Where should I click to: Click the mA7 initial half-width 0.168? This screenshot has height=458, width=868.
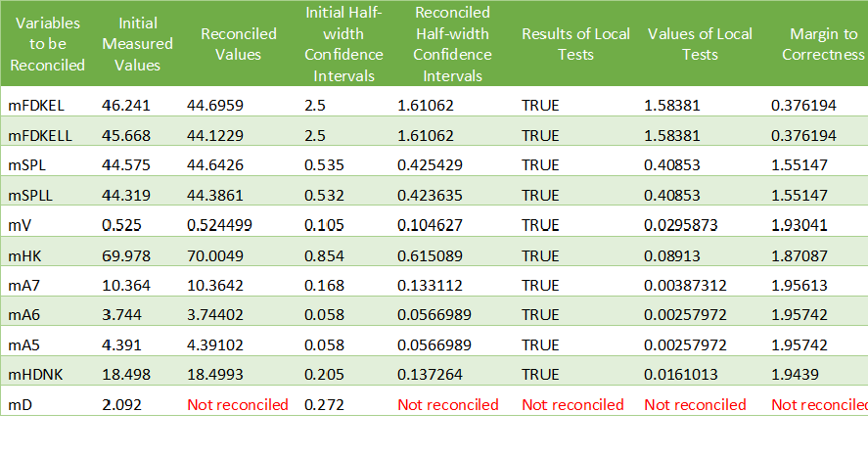pos(323,285)
